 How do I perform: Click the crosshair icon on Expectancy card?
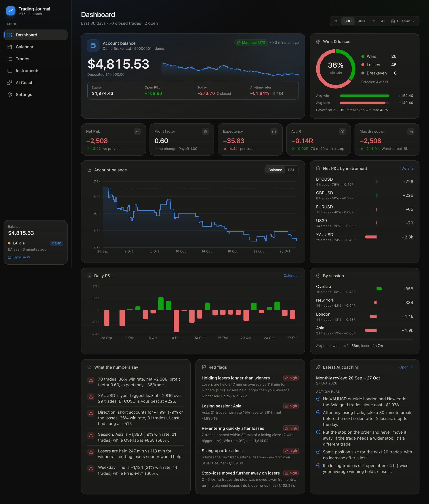pyautogui.click(x=274, y=131)
